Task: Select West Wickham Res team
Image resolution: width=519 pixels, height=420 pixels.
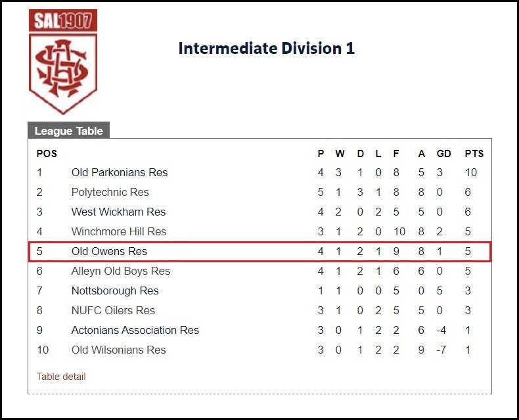Action: tap(118, 212)
